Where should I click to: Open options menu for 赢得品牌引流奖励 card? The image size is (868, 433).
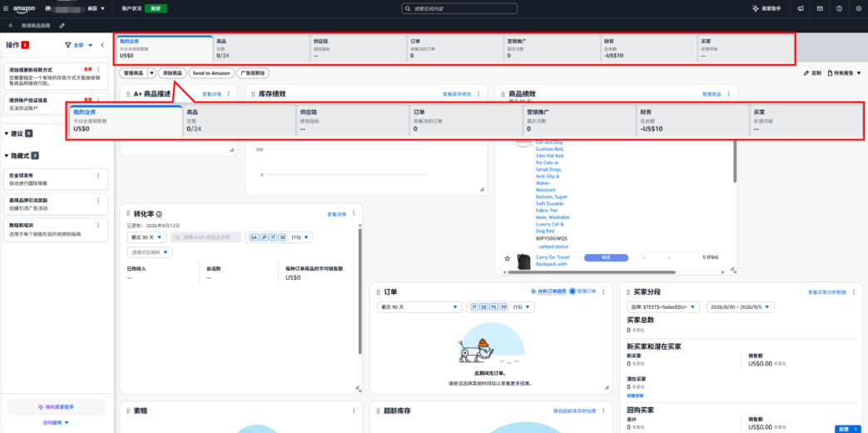(98, 201)
